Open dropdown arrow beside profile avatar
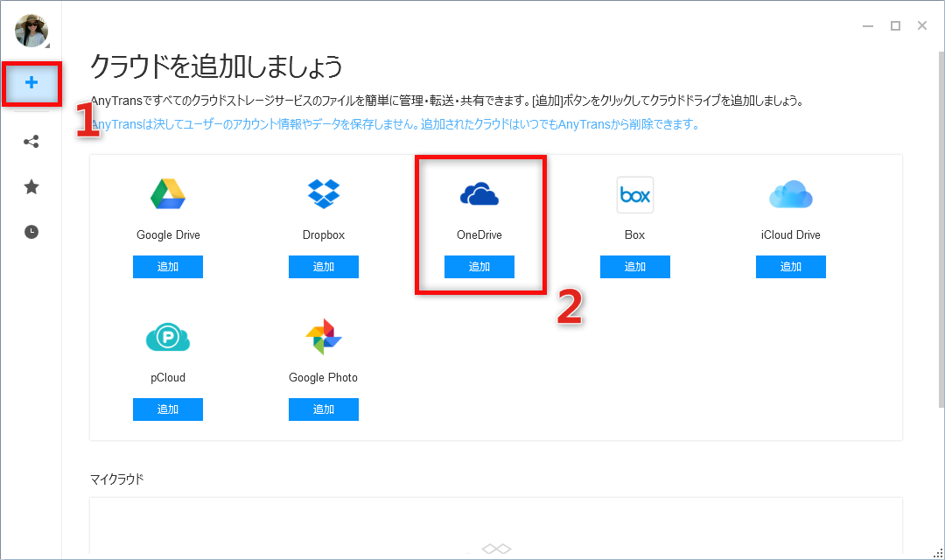 [47, 45]
